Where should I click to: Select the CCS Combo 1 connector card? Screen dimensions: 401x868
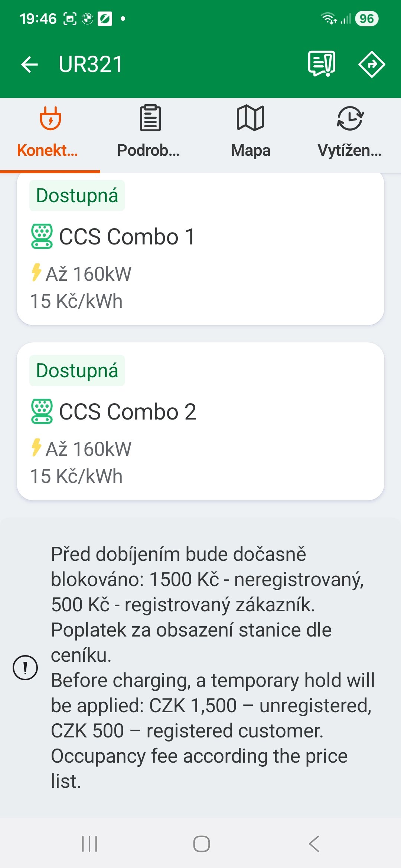tap(200, 252)
